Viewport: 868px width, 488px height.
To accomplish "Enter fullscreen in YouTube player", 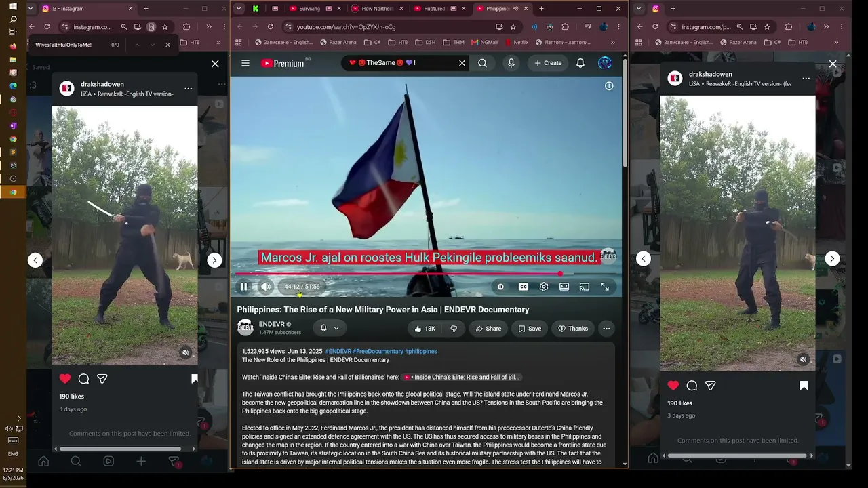I will pos(605,287).
